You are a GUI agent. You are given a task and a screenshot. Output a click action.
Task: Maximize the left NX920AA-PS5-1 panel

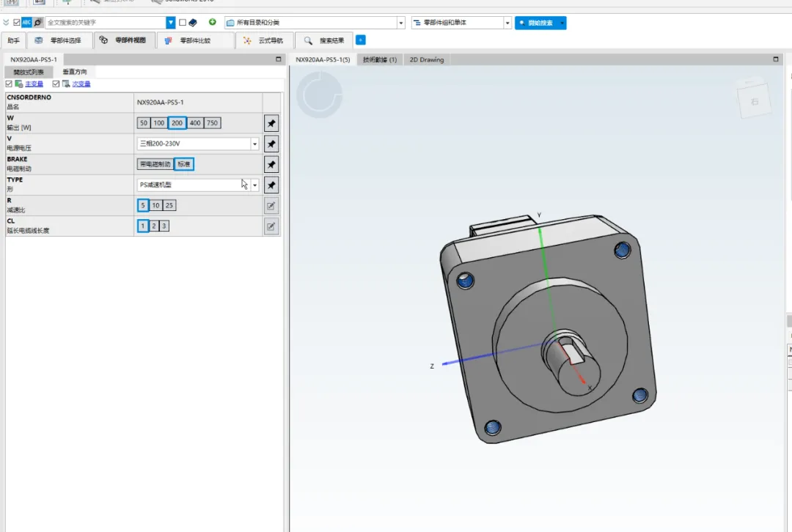(x=279, y=59)
